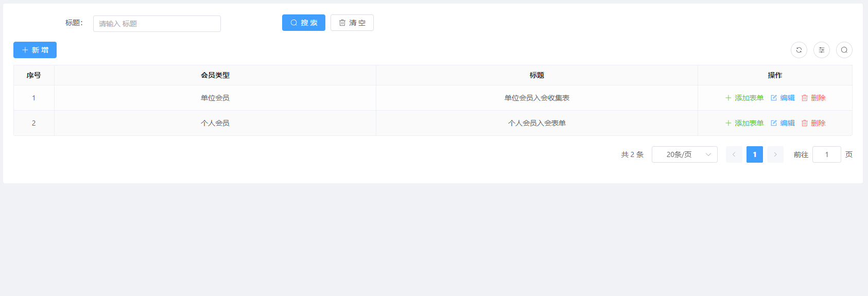Click 添加表单 for 单位会员 row

coord(744,98)
